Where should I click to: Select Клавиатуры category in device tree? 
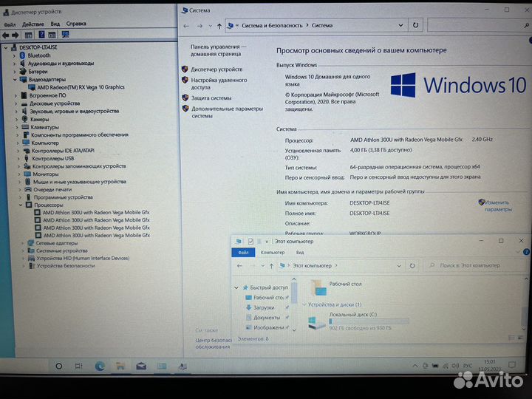[44, 127]
